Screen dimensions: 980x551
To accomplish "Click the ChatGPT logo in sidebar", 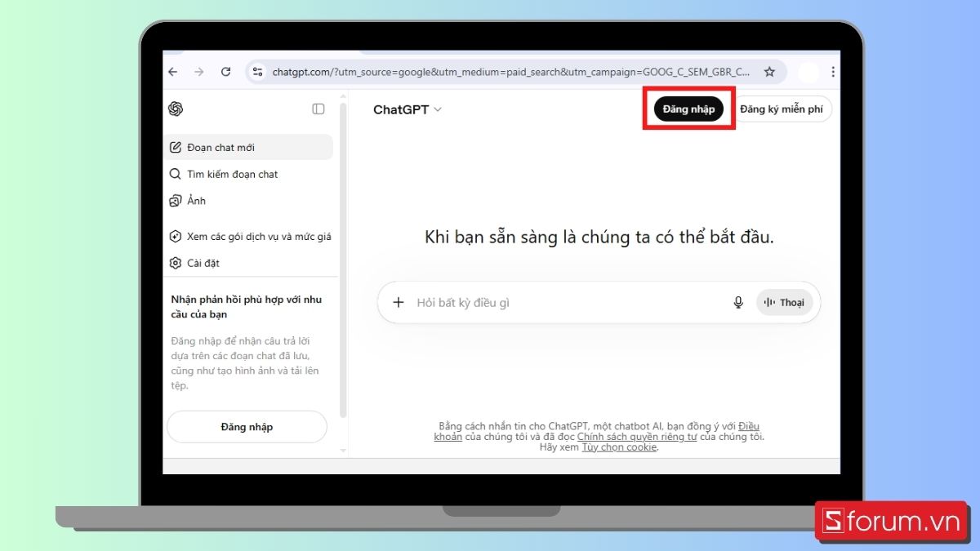I will pos(176,109).
